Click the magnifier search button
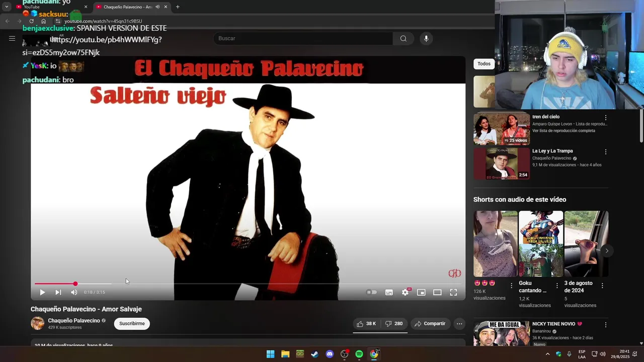The height and width of the screenshot is (362, 644). (404, 38)
